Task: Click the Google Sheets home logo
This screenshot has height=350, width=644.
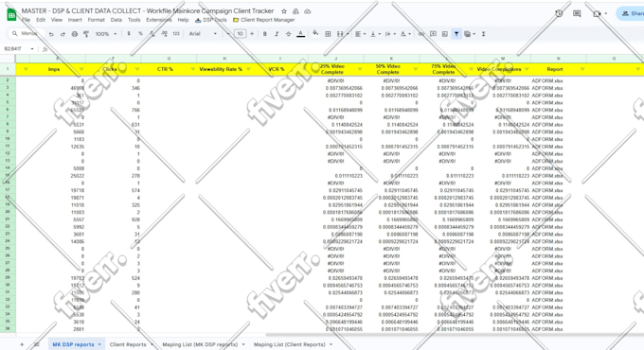Action: 11,15
